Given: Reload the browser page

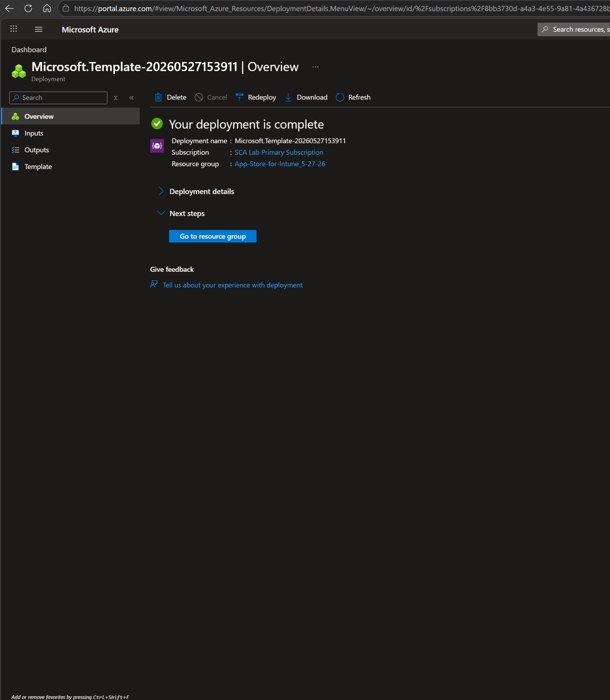Looking at the screenshot, I should coord(28,8).
